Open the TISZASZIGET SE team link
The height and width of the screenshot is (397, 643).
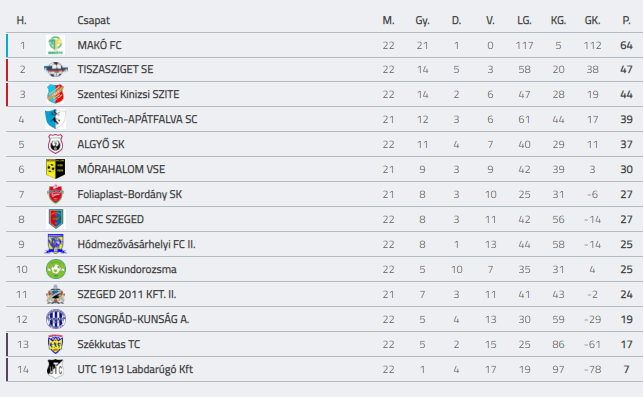pos(115,69)
